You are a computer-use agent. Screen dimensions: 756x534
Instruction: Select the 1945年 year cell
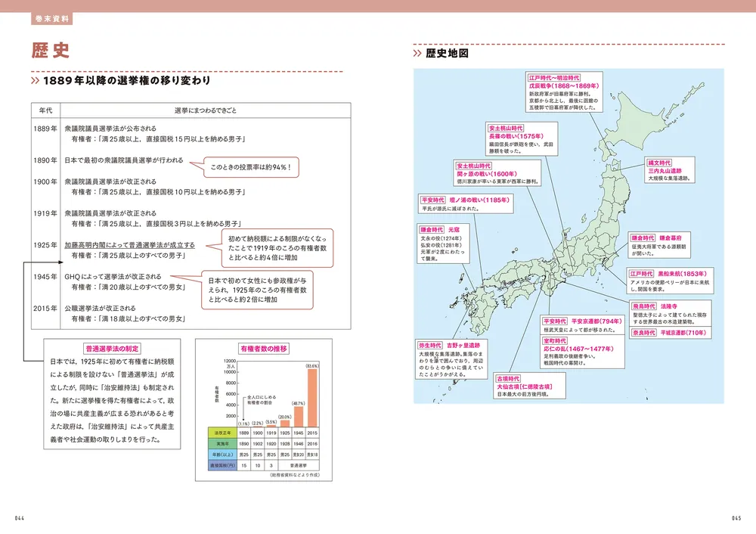(45, 277)
